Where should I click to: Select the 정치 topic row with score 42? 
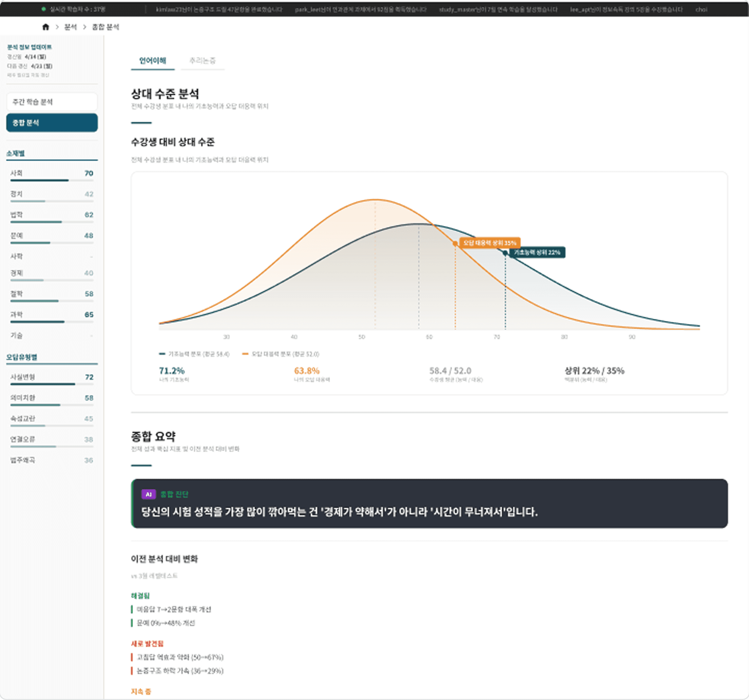click(52, 196)
